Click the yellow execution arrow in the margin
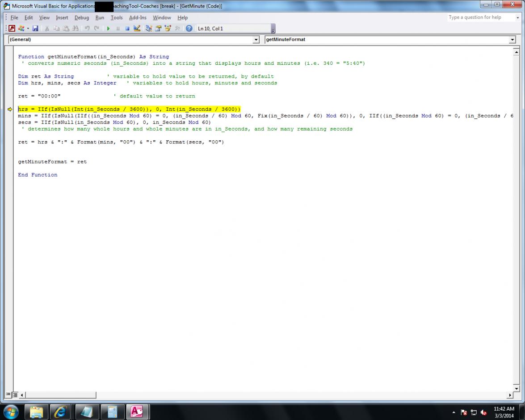 coord(10,109)
